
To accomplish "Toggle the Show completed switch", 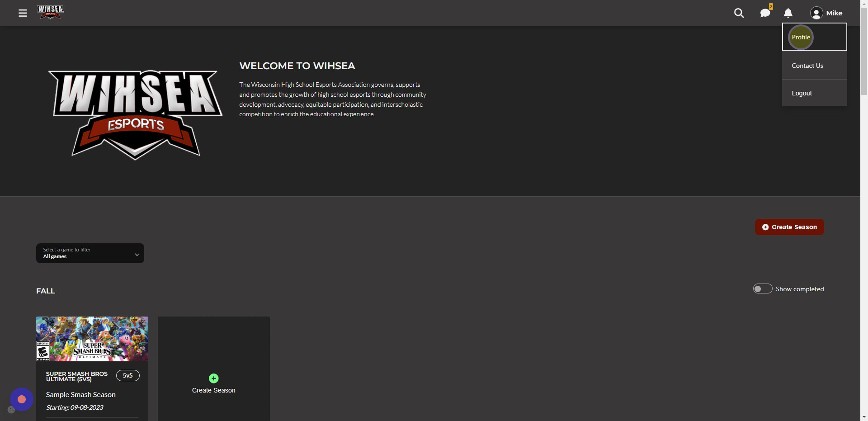I will coord(763,289).
